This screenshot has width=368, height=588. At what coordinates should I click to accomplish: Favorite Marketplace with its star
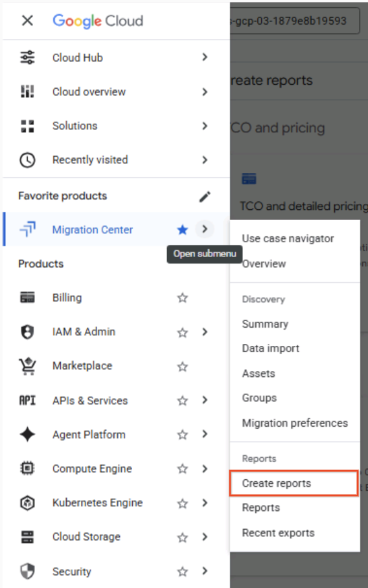point(183,367)
